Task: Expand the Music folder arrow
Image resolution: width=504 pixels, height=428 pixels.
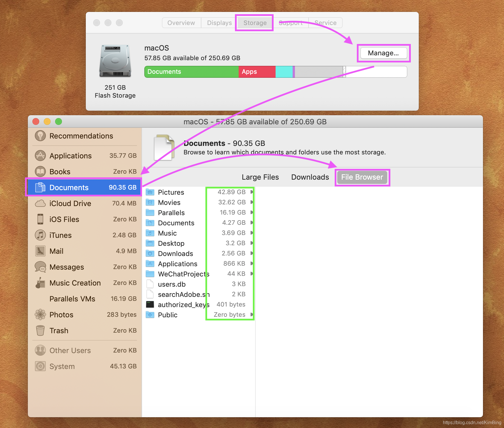Action: (x=252, y=233)
